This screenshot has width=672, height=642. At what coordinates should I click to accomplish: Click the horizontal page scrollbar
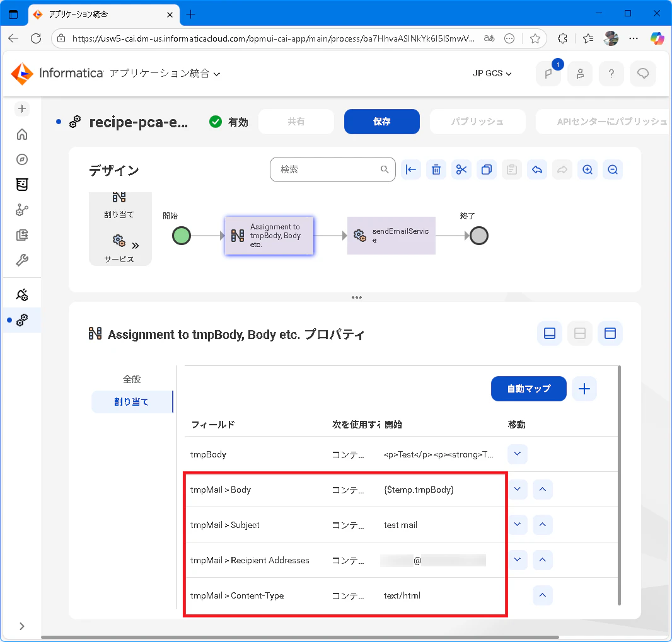point(300,638)
